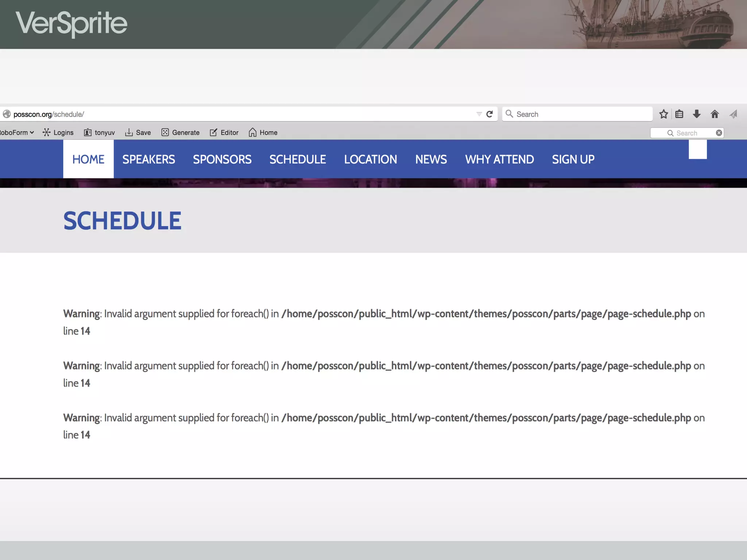
Task: Click the paper plane share icon
Action: coord(733,114)
